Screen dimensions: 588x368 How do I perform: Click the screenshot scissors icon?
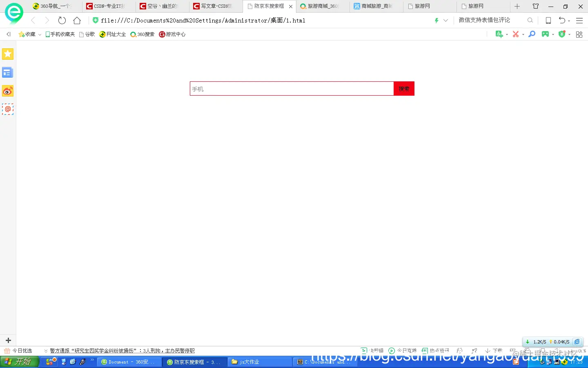[x=516, y=34]
